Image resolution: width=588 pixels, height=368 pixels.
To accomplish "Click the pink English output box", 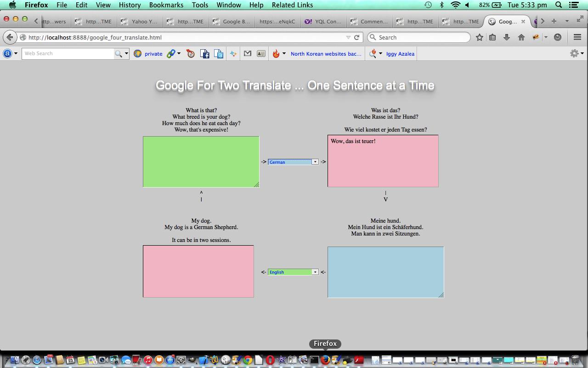I will 198,271.
